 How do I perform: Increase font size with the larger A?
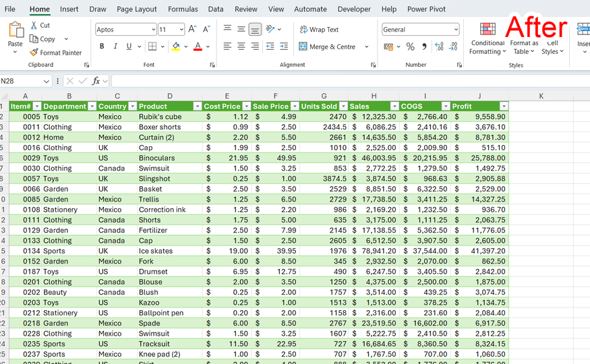coord(192,29)
